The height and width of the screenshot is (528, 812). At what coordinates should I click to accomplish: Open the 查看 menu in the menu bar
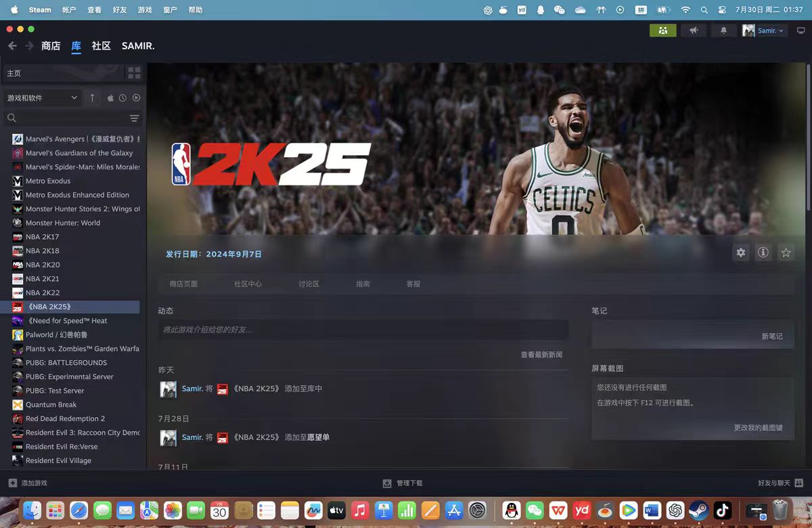pos(95,9)
